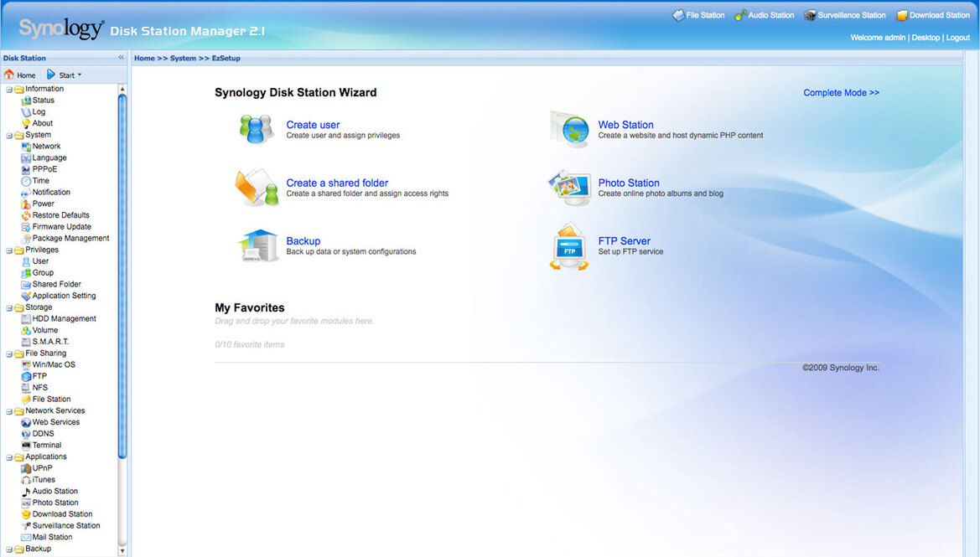Image resolution: width=980 pixels, height=557 pixels.
Task: Click the Network icon in sidebar tree
Action: [x=26, y=147]
